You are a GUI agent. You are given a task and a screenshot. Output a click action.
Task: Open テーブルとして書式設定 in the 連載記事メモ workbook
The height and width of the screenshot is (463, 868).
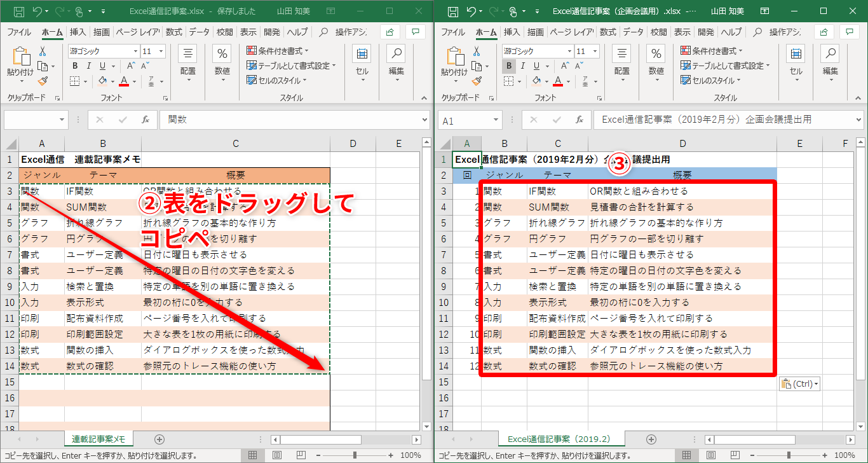[x=291, y=66]
